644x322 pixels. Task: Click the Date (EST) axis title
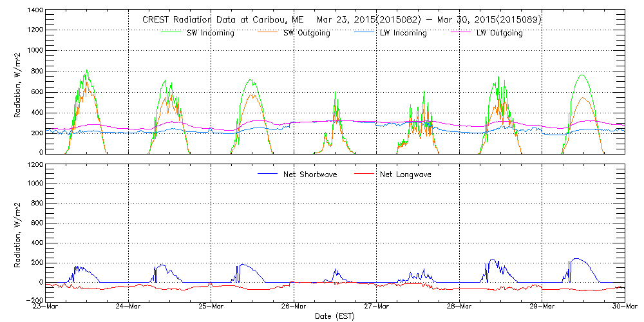(x=335, y=316)
